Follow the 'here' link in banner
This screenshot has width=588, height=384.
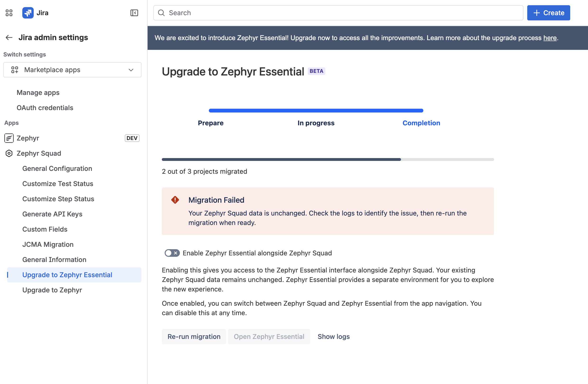point(550,38)
